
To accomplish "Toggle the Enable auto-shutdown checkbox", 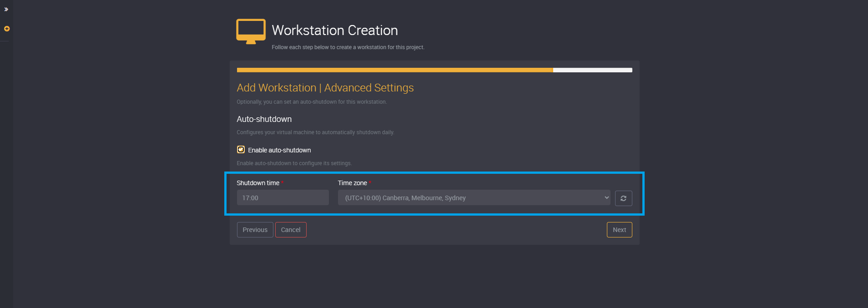I will tap(241, 150).
